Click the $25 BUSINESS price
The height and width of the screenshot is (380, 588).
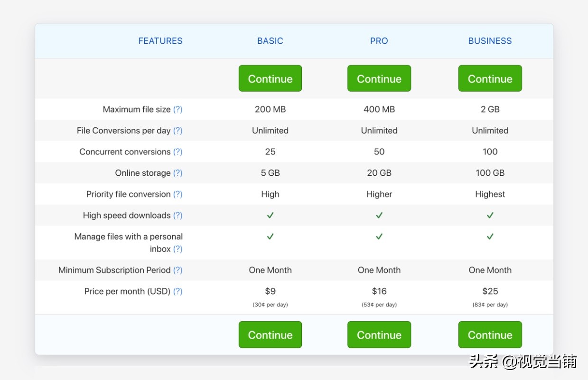pos(490,291)
